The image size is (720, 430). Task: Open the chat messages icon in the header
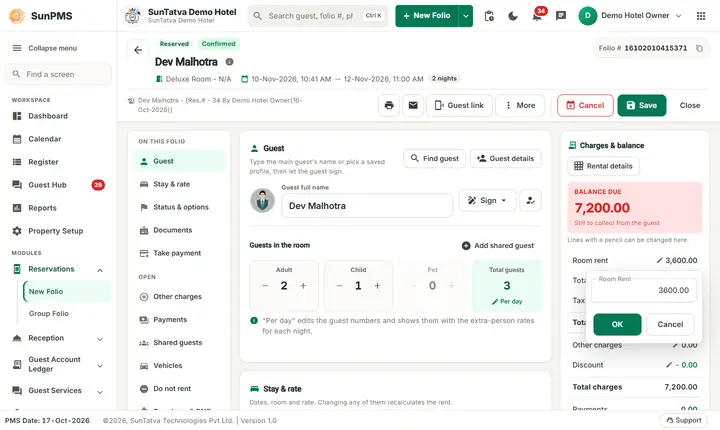pos(561,16)
